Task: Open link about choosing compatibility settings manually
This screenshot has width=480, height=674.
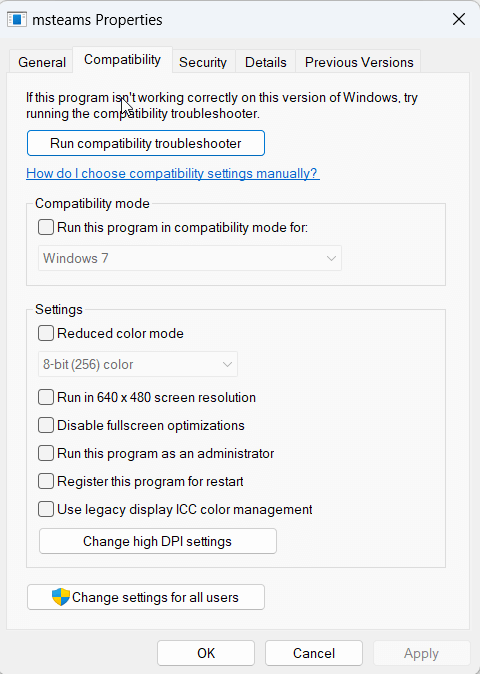Action: 173,173
